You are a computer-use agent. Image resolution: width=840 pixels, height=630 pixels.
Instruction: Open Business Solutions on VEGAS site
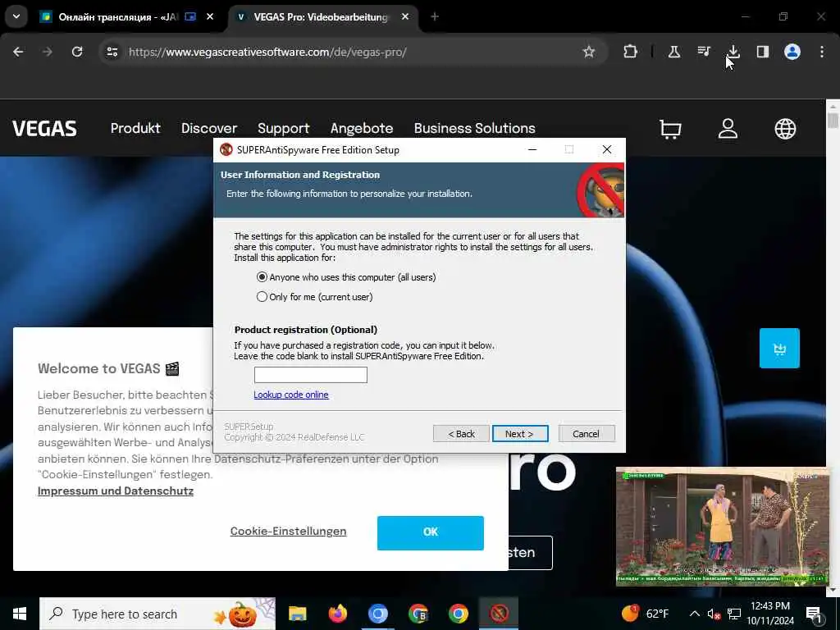tap(475, 128)
